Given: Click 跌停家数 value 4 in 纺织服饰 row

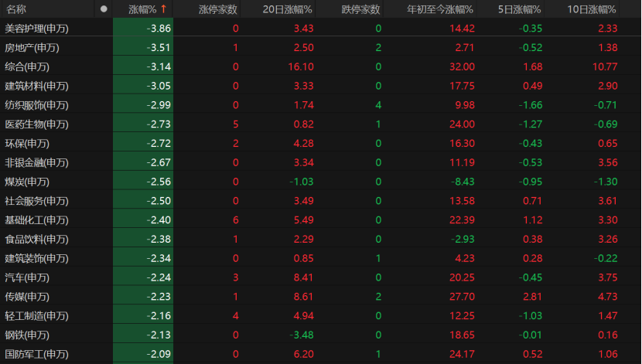Looking at the screenshot, I should pos(378,105).
